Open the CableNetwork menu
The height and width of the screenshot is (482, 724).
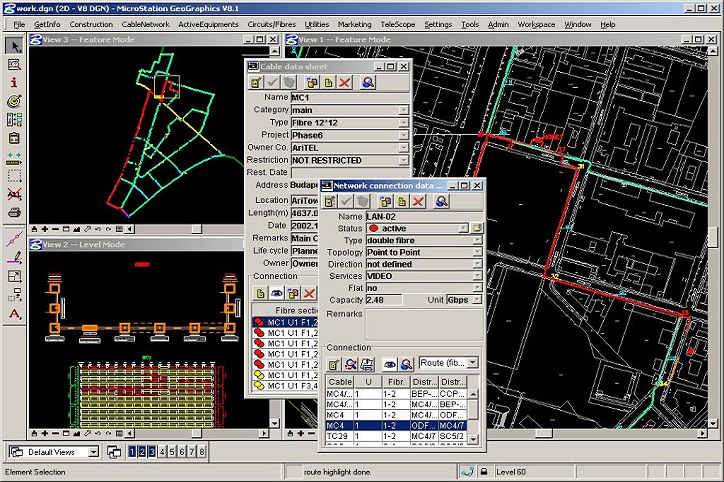[145, 24]
